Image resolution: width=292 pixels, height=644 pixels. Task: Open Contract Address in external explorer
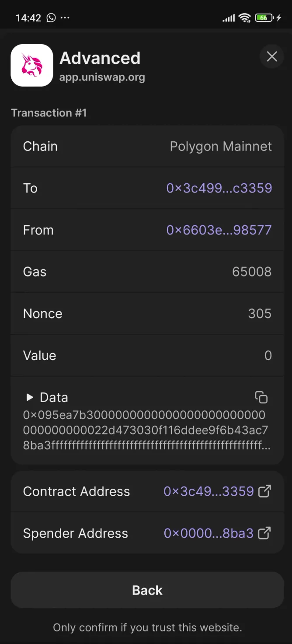click(264, 491)
